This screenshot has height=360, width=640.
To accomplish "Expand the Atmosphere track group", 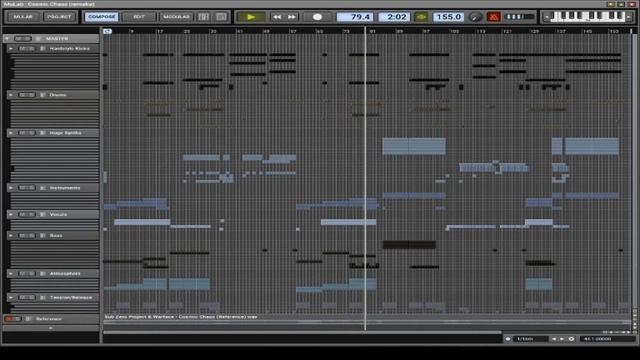I will (x=11, y=273).
